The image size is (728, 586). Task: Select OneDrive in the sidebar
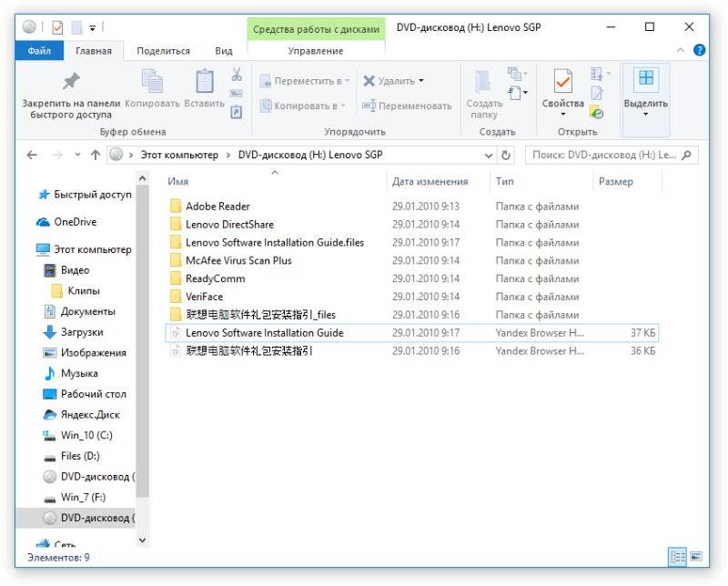click(66, 222)
